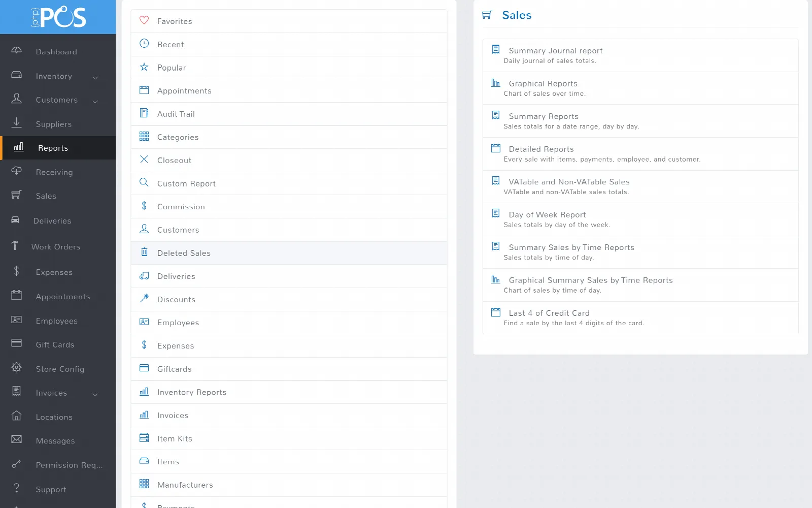This screenshot has height=508, width=812.
Task: Click the Locations home icon in sidebar
Action: point(16,416)
